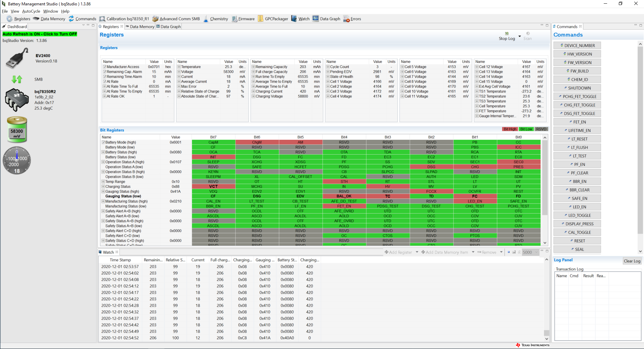This screenshot has width=644, height=349.
Task: Open the Remove dropdown arrow
Action: pyautogui.click(x=501, y=252)
